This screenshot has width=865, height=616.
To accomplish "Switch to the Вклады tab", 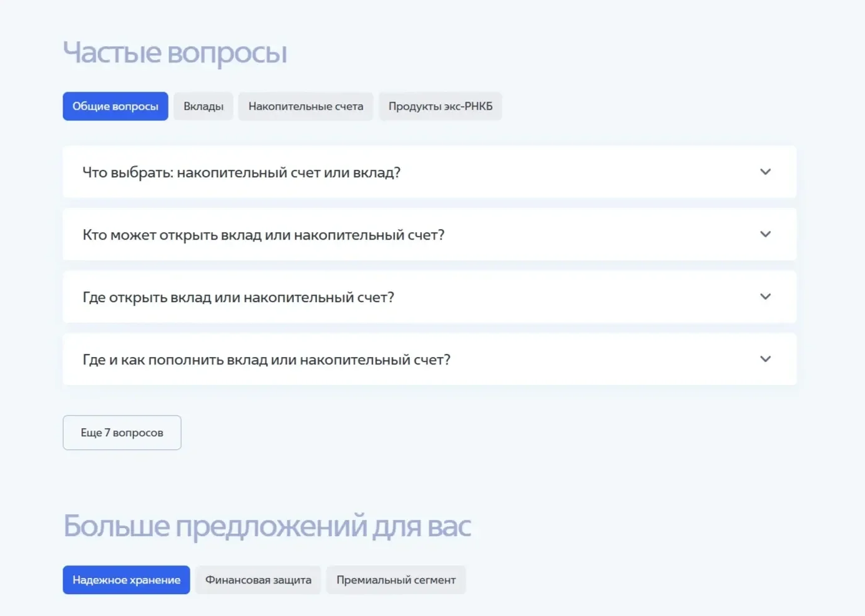I will pos(203,106).
